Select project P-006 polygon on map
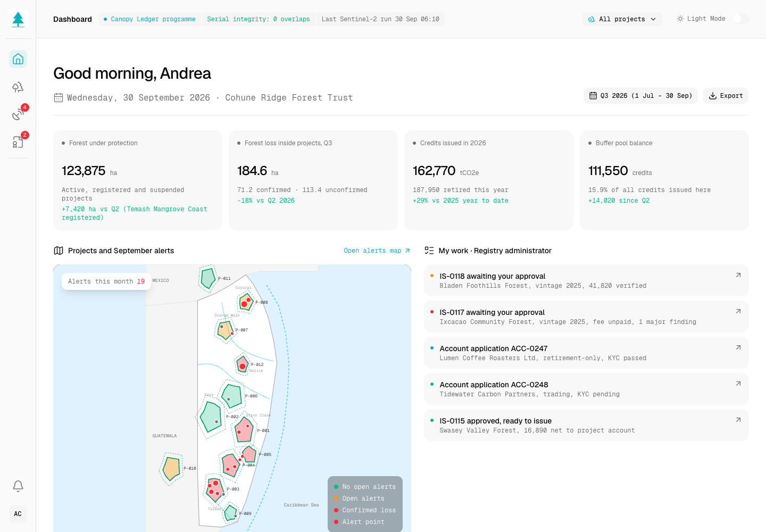Image resolution: width=766 pixels, height=532 pixels. 232,396
